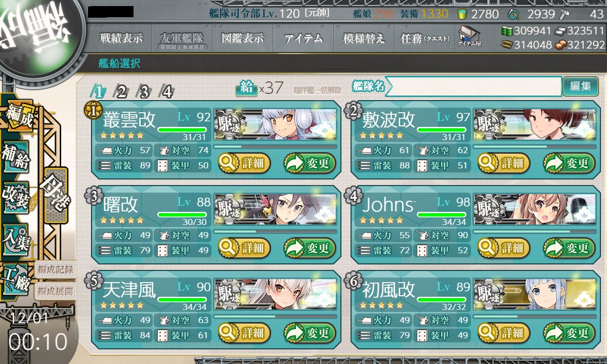This screenshot has height=364, width=607.
Task: View 詳細 details for 叢雲改
Action: click(244, 163)
